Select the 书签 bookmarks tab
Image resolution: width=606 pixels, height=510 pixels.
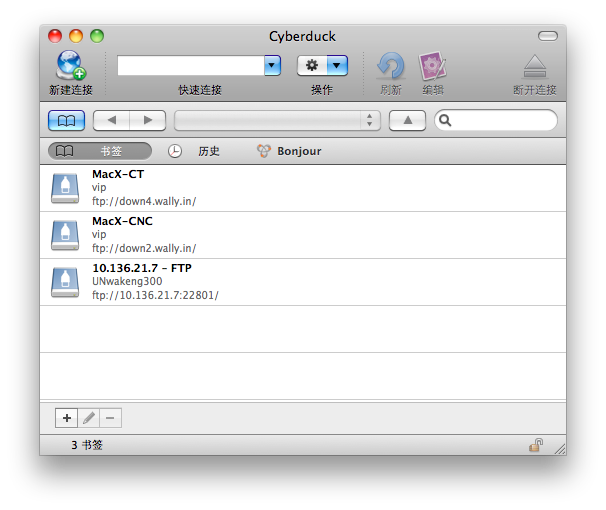100,151
